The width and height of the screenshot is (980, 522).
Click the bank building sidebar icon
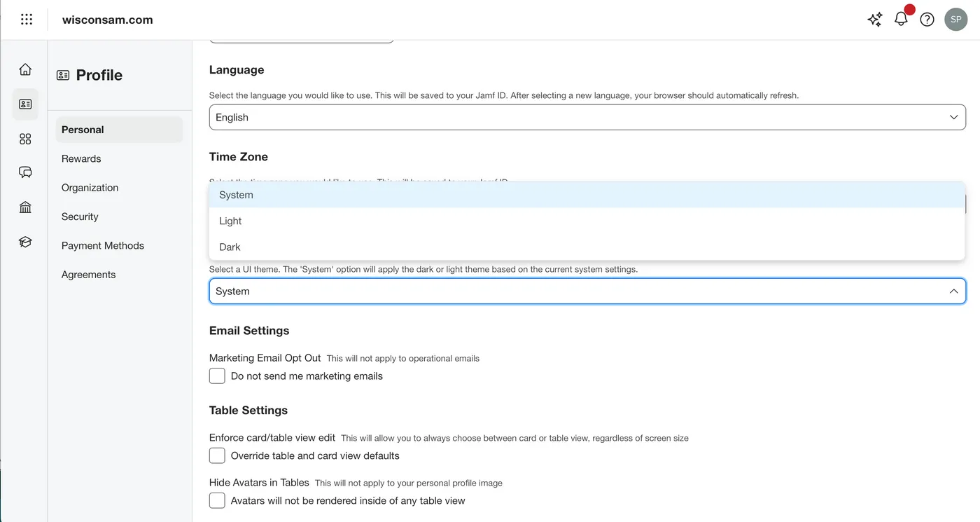pos(25,207)
